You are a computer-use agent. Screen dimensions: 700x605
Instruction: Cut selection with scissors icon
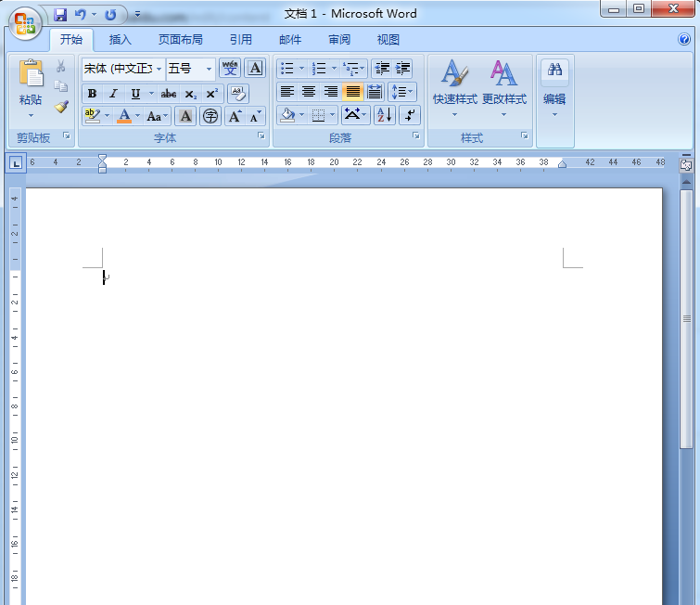[x=60, y=67]
